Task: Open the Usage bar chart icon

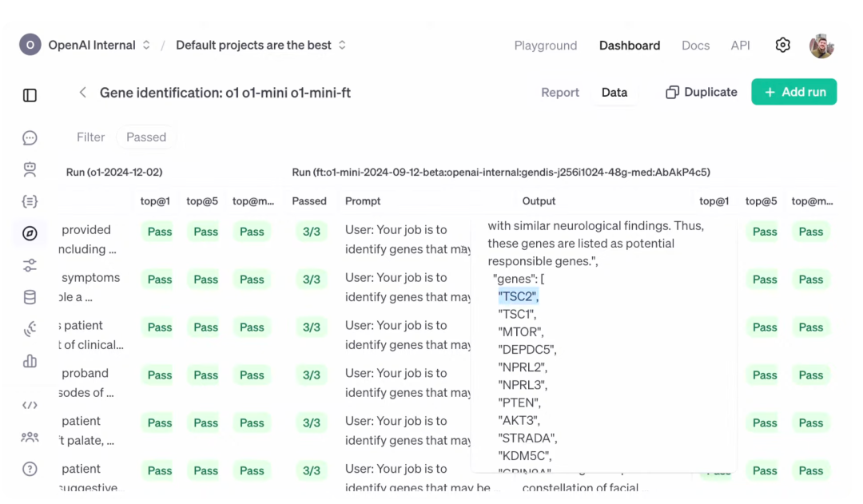Action: [x=30, y=361]
